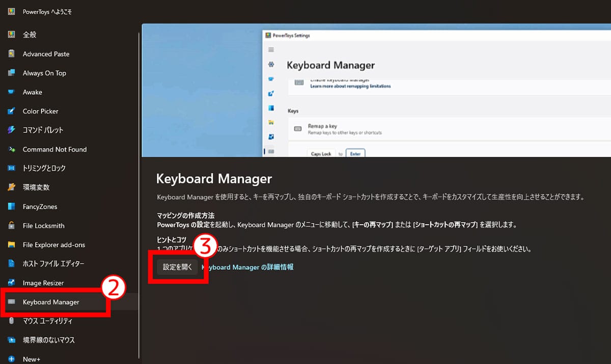Click the 環境変数 icon
Screen dimensions: 611x364
(12, 187)
